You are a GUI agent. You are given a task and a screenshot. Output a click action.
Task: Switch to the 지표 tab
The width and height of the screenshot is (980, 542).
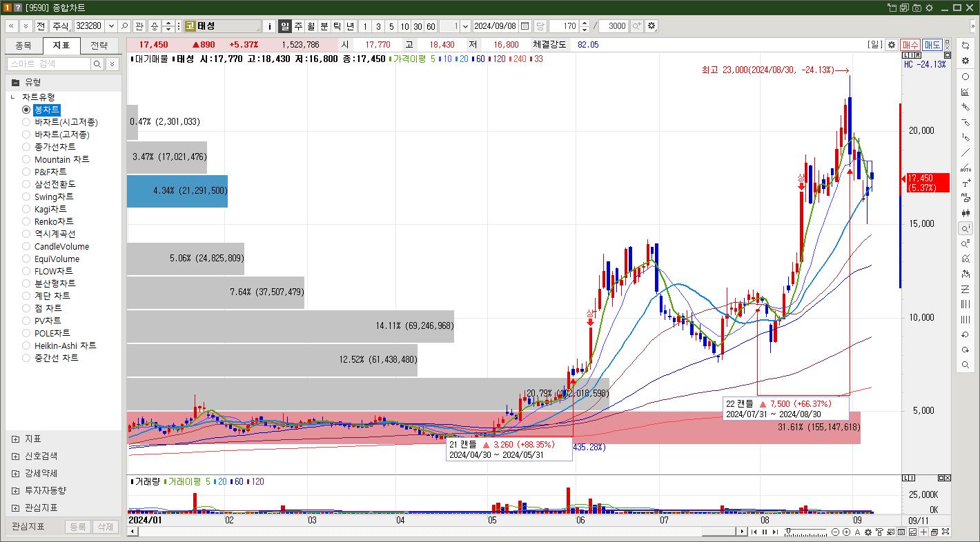click(x=61, y=46)
